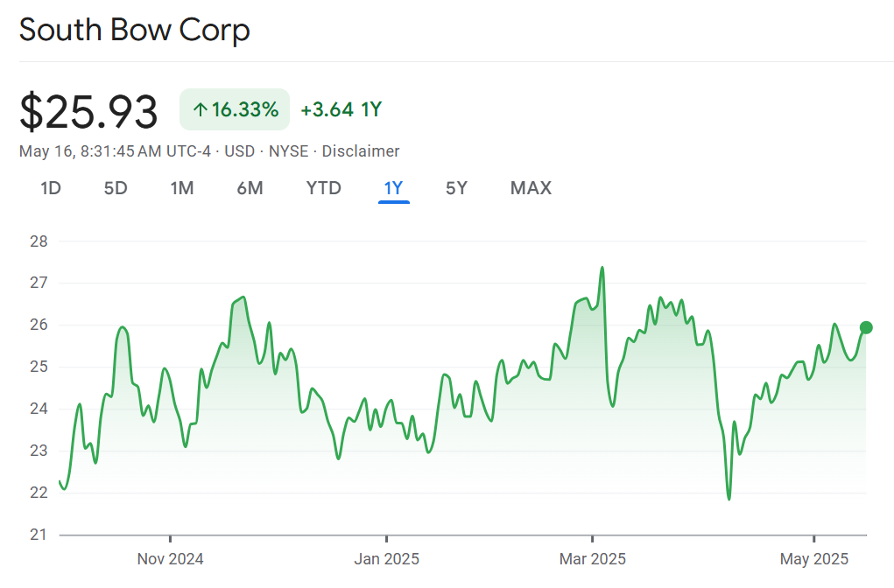This screenshot has height=588, width=894.
Task: Show the 1M chart range
Action: [x=182, y=188]
